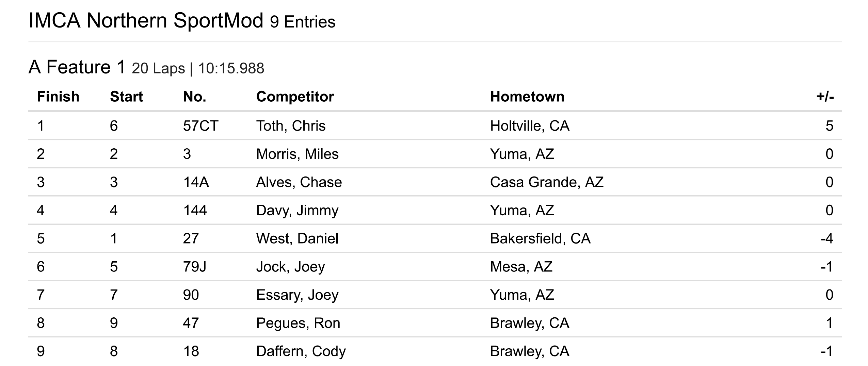Click hometown Bakersfield, CA

pos(540,238)
